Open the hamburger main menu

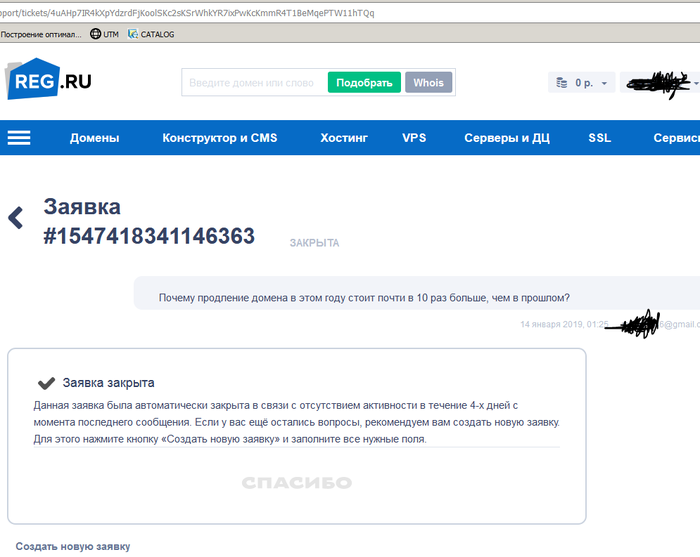[19, 138]
